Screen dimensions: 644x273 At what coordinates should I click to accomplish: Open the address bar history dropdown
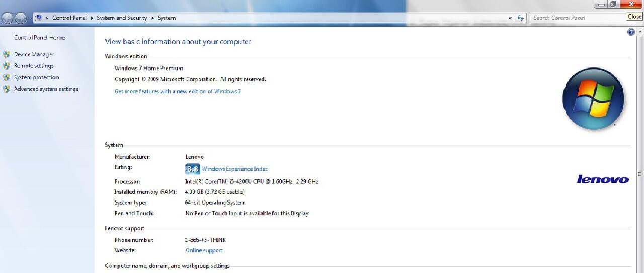510,18
